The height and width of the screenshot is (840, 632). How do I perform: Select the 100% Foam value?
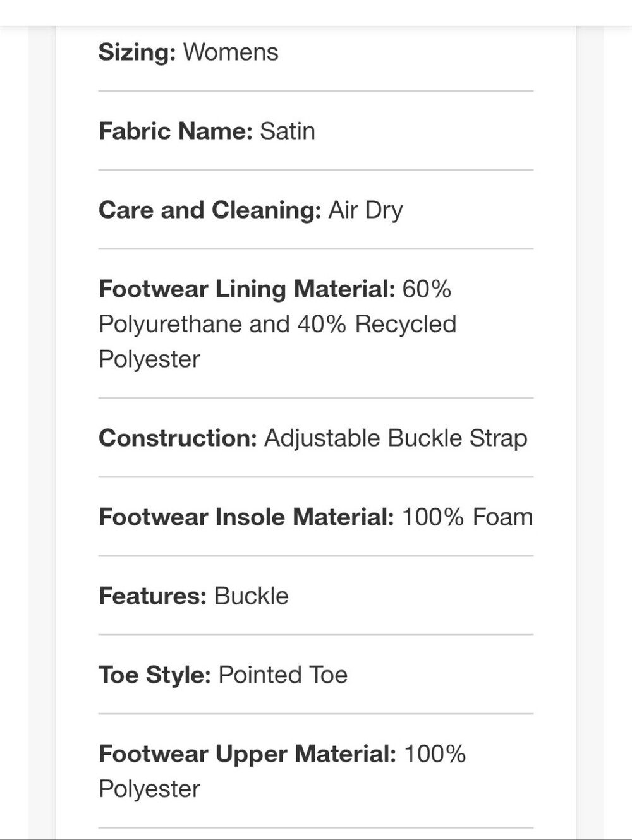468,517
